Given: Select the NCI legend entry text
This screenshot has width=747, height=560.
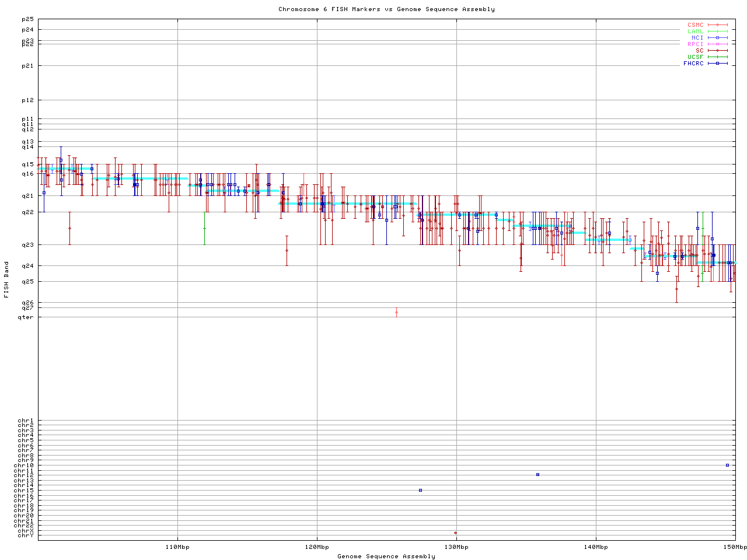Looking at the screenshot, I should coord(697,38).
